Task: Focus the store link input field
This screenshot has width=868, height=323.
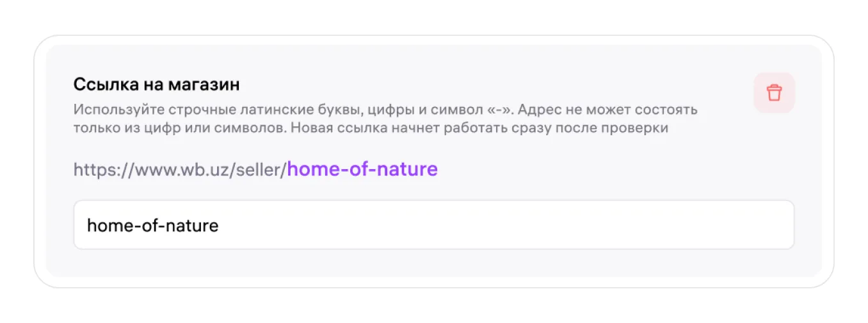Action: pyautogui.click(x=433, y=225)
